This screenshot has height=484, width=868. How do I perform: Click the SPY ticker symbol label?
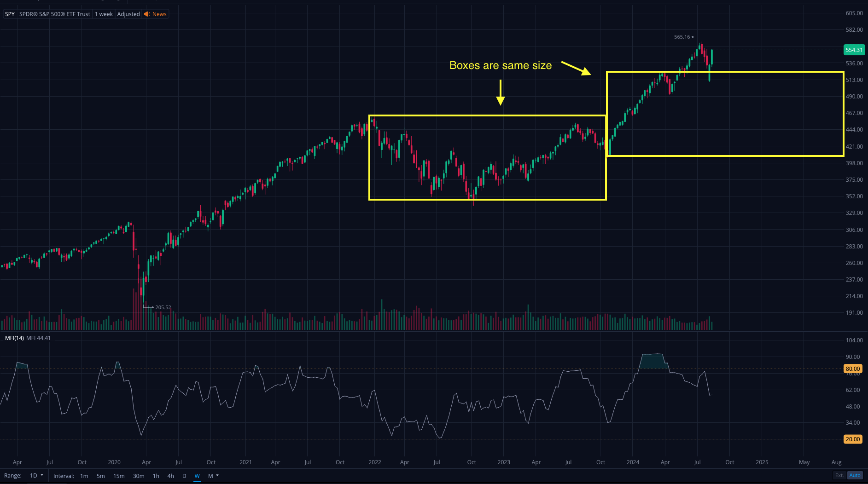click(10, 14)
